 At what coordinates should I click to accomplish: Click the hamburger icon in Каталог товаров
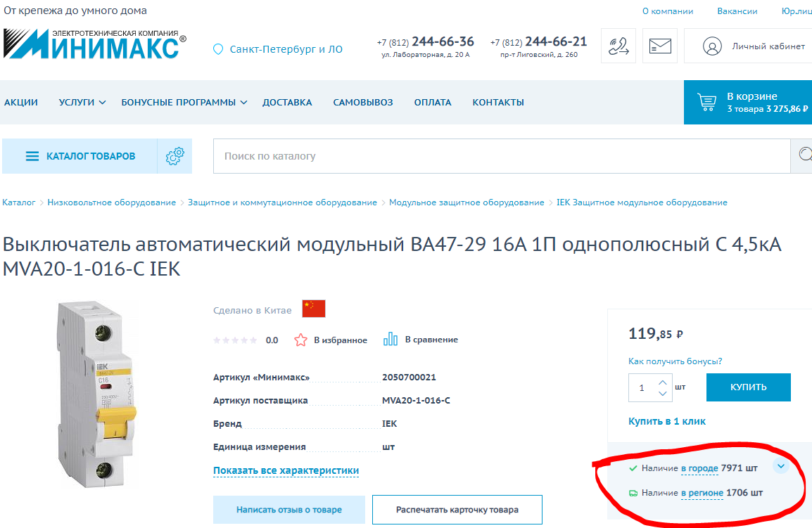(x=32, y=156)
